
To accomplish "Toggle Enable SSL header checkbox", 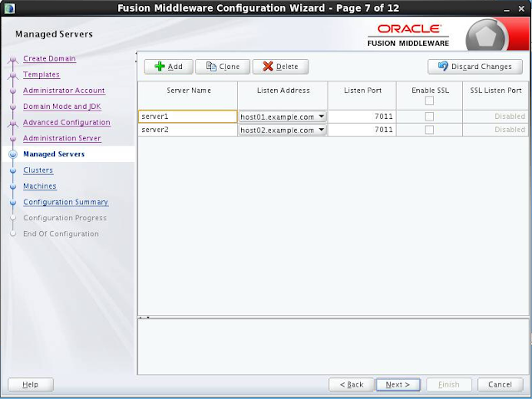I will 429,101.
